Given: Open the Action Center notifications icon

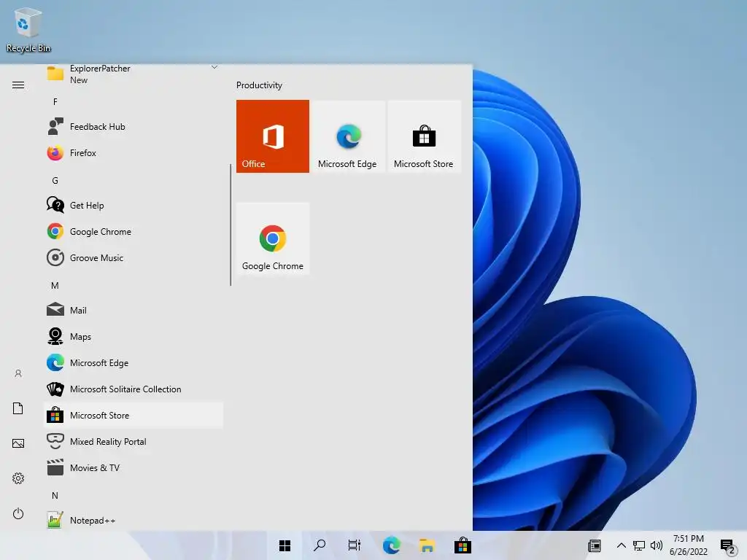Looking at the screenshot, I should click(x=728, y=546).
